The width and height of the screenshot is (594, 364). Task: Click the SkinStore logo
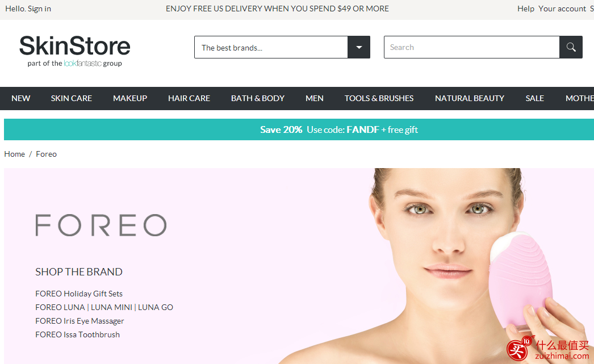[x=74, y=51]
